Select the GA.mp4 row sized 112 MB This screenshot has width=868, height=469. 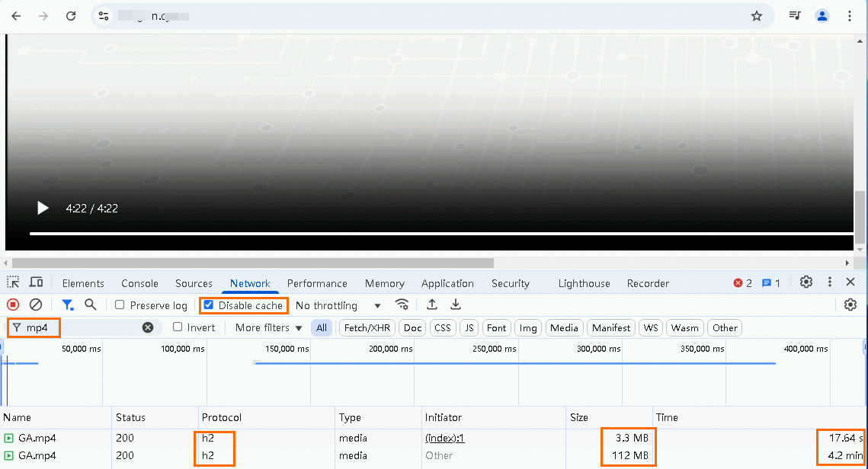[x=434, y=456]
